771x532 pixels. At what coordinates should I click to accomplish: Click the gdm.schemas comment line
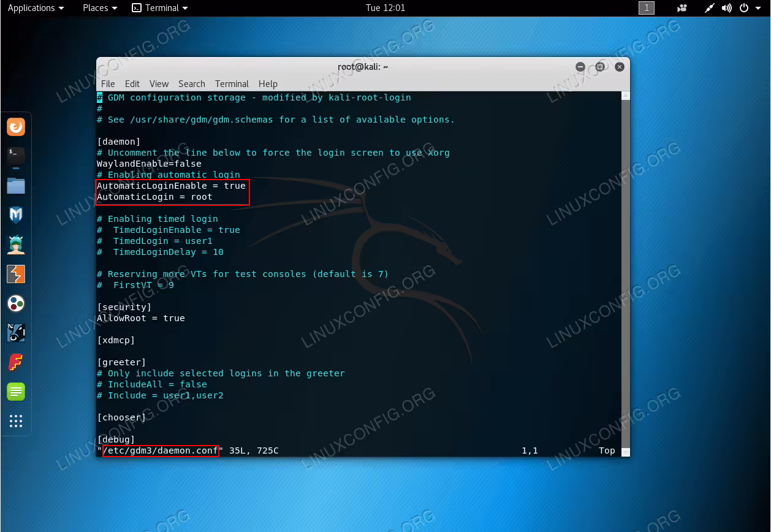[x=276, y=120]
